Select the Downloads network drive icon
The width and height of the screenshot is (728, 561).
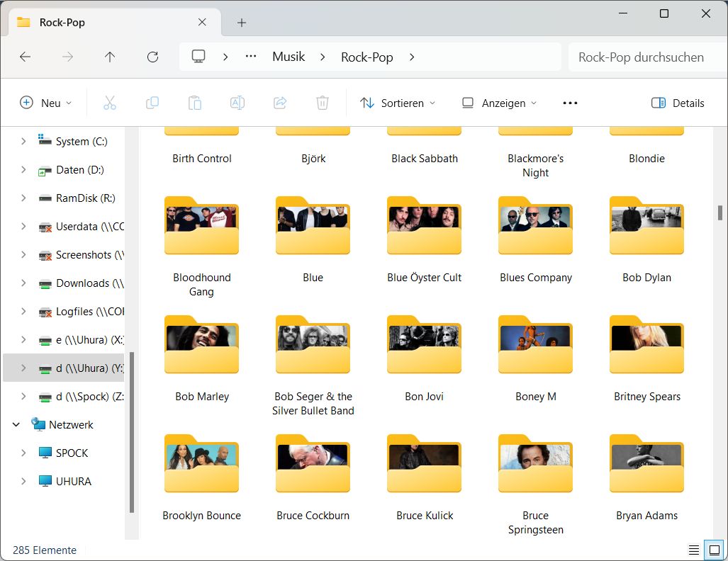tap(45, 283)
